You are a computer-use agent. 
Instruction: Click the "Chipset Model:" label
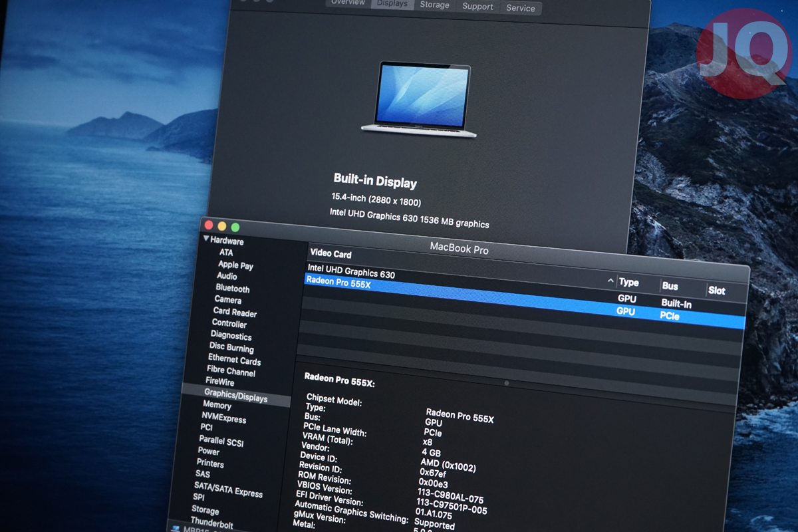point(334,400)
